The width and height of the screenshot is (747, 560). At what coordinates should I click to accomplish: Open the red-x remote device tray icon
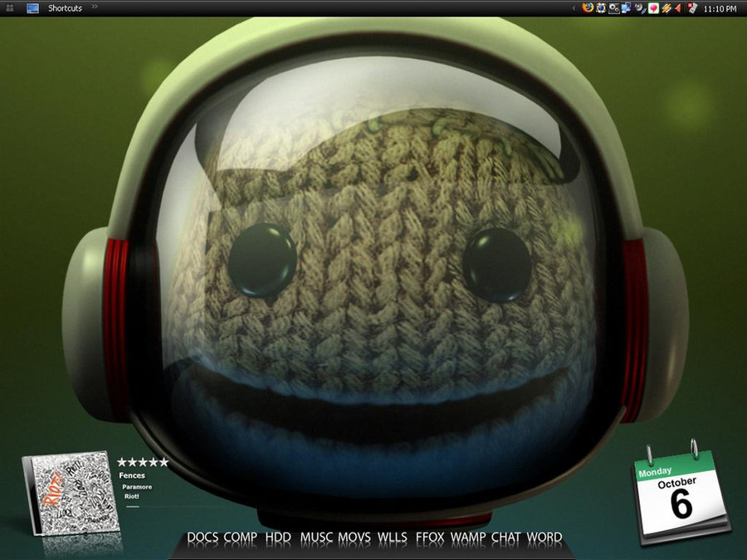tap(691, 8)
